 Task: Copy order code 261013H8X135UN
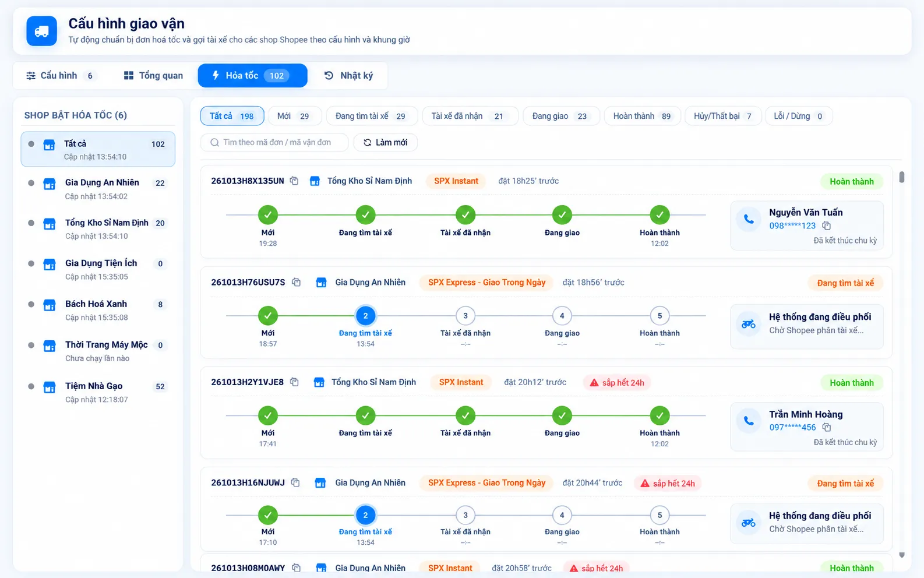click(x=294, y=181)
